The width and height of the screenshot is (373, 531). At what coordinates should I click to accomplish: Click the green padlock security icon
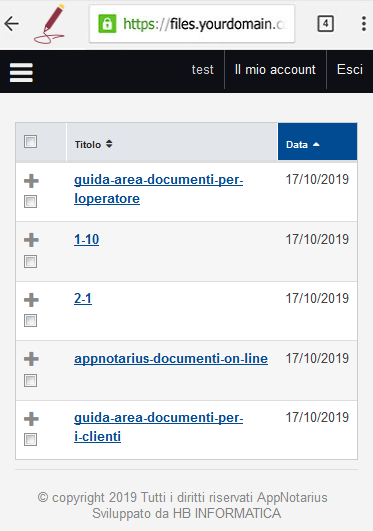pyautogui.click(x=107, y=24)
